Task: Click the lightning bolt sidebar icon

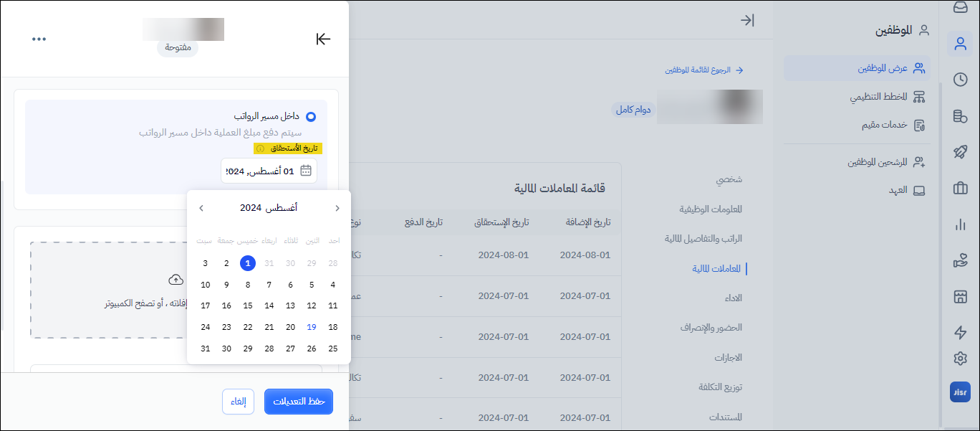Action: tap(960, 332)
